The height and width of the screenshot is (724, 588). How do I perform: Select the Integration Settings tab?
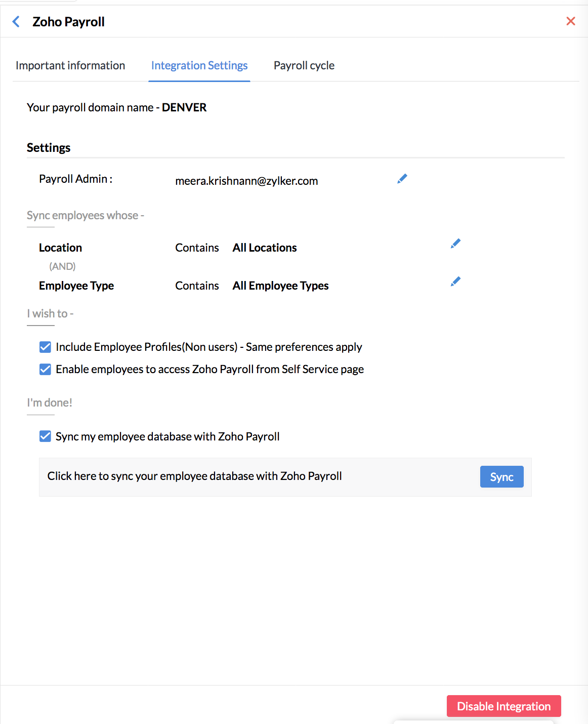199,65
